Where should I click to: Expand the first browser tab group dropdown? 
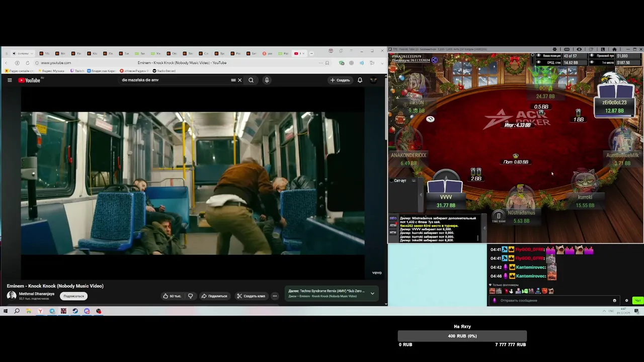tap(32, 53)
